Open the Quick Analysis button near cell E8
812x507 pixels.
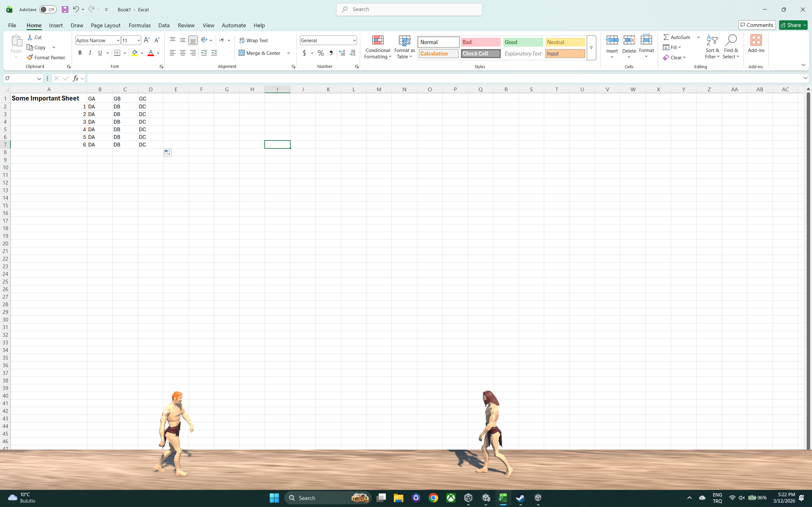pyautogui.click(x=167, y=152)
